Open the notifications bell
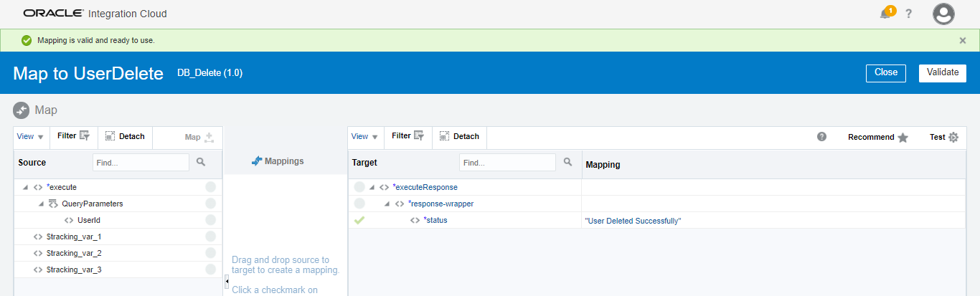The height and width of the screenshot is (296, 980). coord(885,14)
